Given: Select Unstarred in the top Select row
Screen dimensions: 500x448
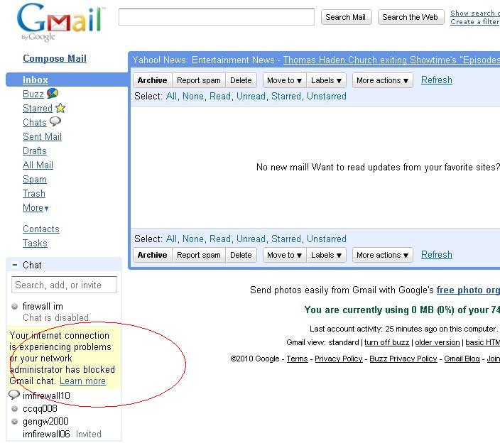Looking at the screenshot, I should 327,97.
